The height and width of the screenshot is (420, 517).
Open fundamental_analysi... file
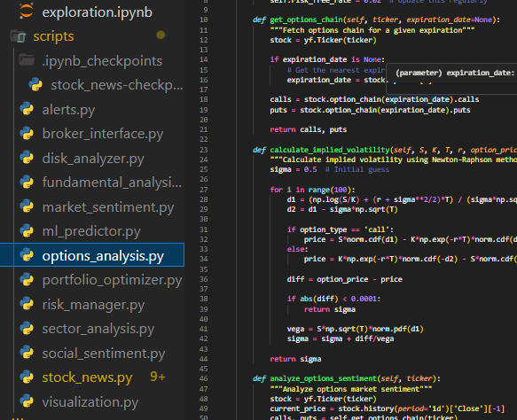coord(112,183)
